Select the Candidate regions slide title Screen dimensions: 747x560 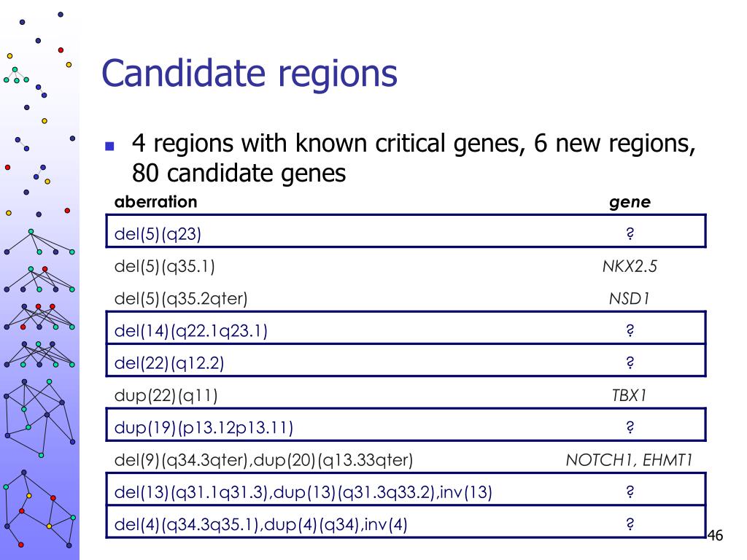pos(249,74)
